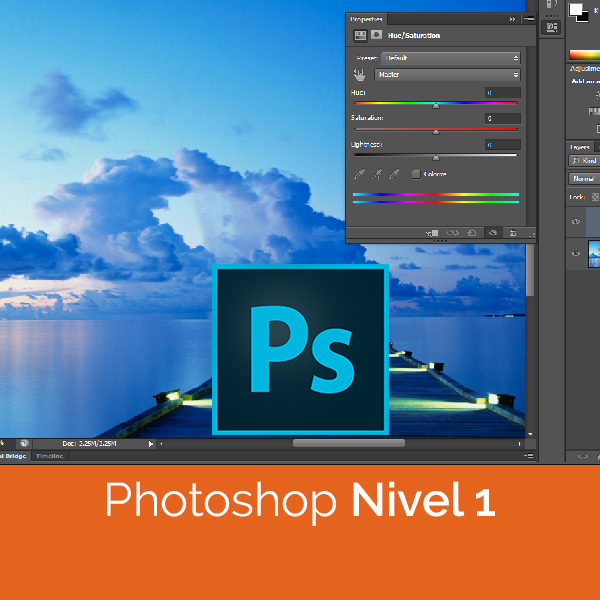Toggle visibility of the adjustment layer
This screenshot has height=600, width=600.
point(575,222)
